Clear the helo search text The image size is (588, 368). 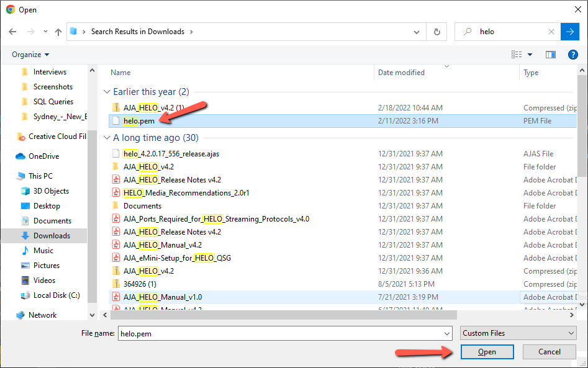click(551, 32)
